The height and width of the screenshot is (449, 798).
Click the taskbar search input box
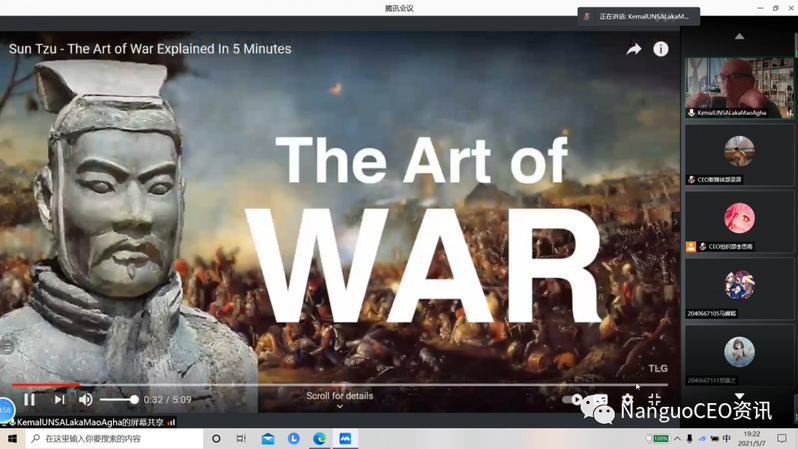point(114,438)
